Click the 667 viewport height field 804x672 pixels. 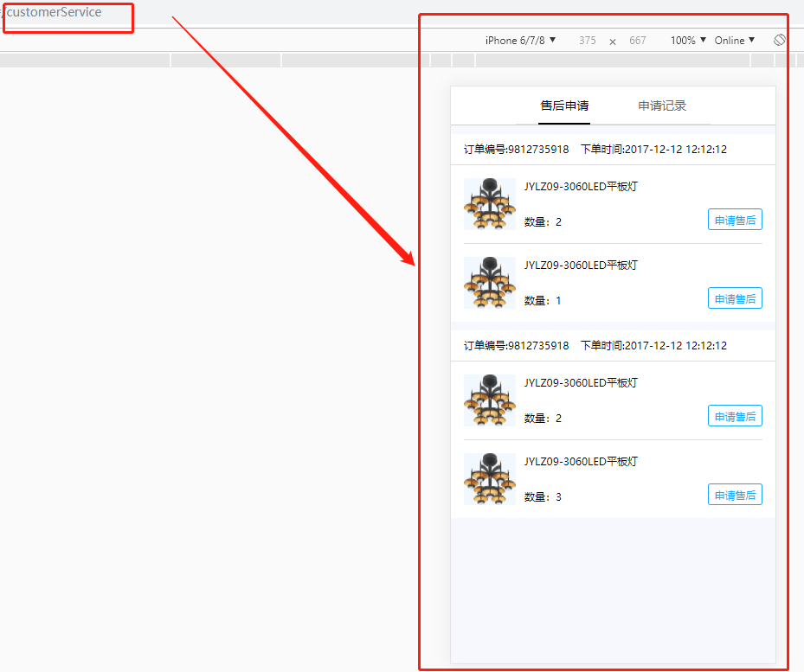[x=637, y=40]
